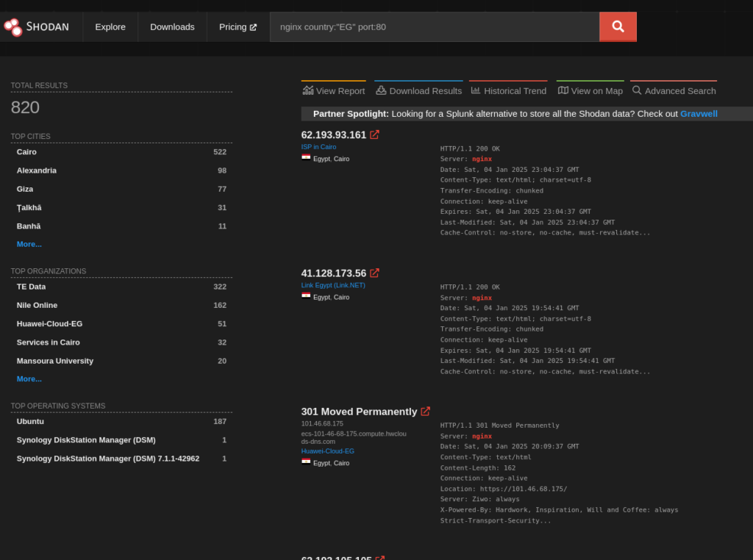The height and width of the screenshot is (560, 753).
Task: Open the Pricing menu item
Action: [x=238, y=27]
